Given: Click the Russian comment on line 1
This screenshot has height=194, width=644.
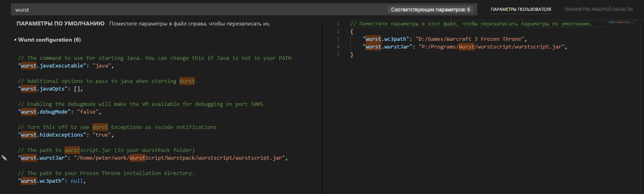Looking at the screenshot, I should coord(471,24).
